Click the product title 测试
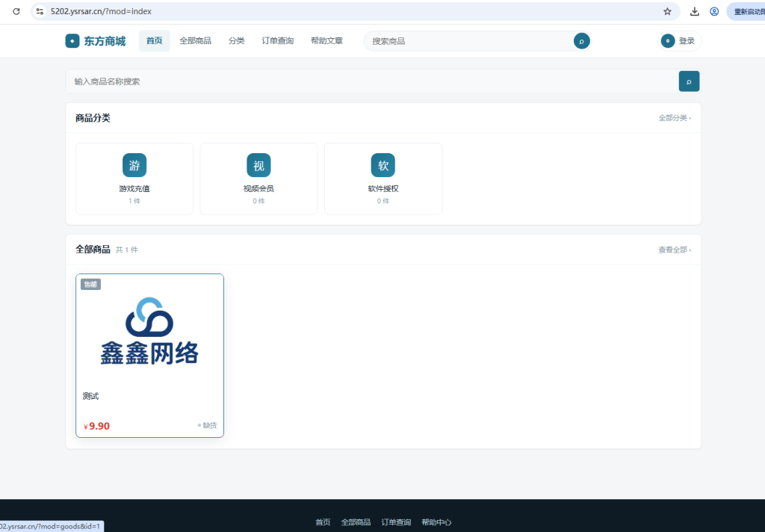This screenshot has width=765, height=532. [x=90, y=396]
